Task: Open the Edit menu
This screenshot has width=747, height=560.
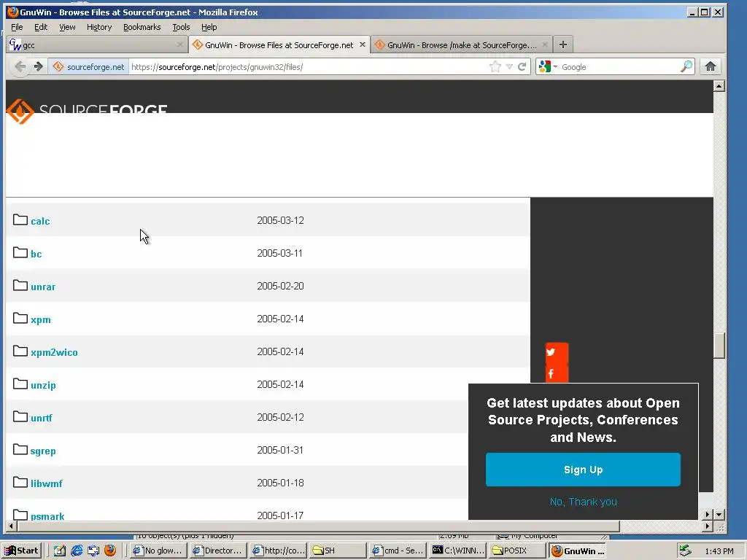Action: pos(41,27)
